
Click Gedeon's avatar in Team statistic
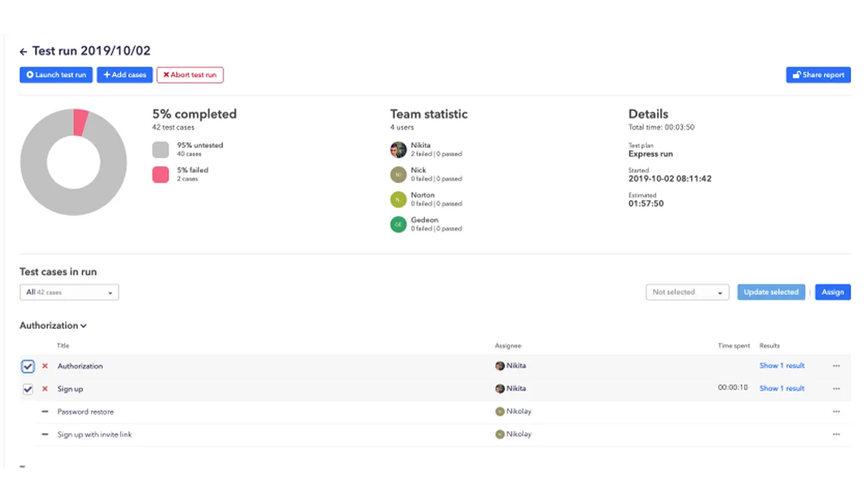pyautogui.click(x=398, y=224)
